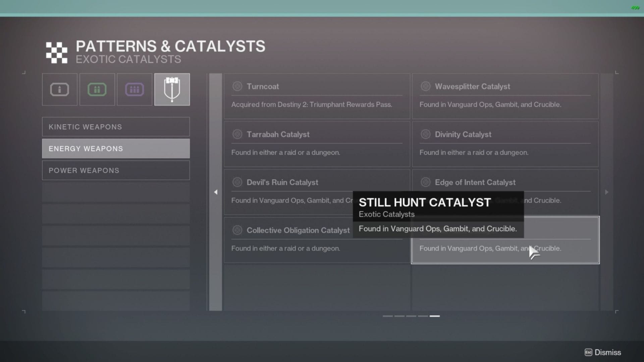Click the Edge of Intent Catalyst icon

pyautogui.click(x=425, y=182)
